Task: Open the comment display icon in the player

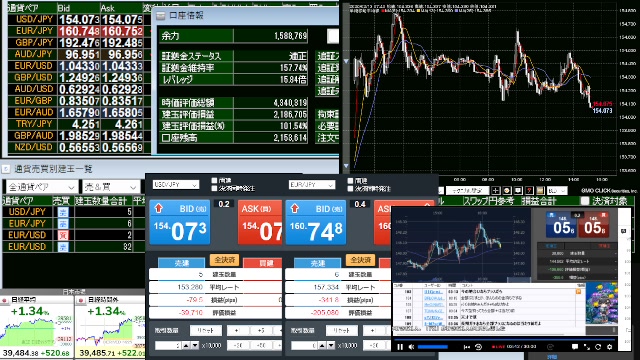Action: [x=575, y=347]
